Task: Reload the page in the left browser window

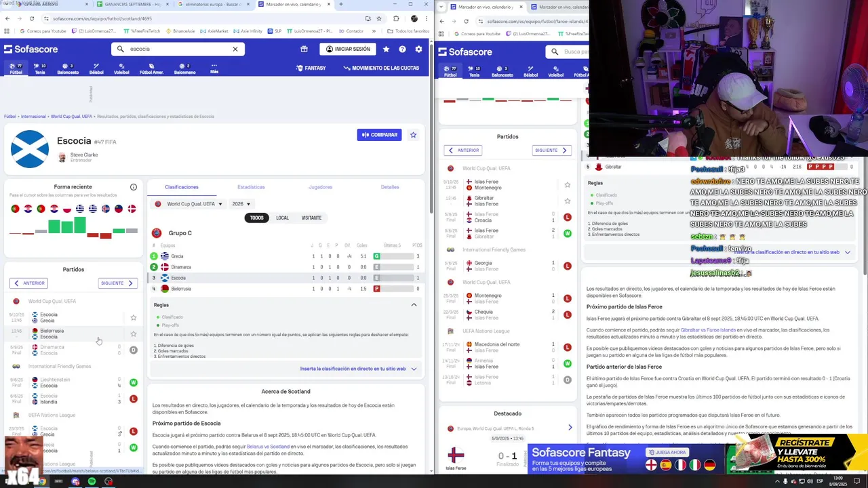Action: click(32, 18)
